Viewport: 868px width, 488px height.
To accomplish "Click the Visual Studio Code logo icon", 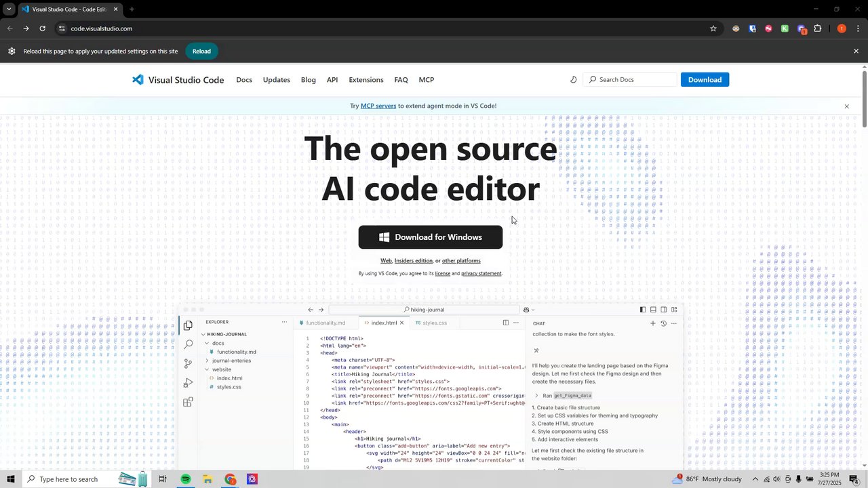I will [x=138, y=79].
